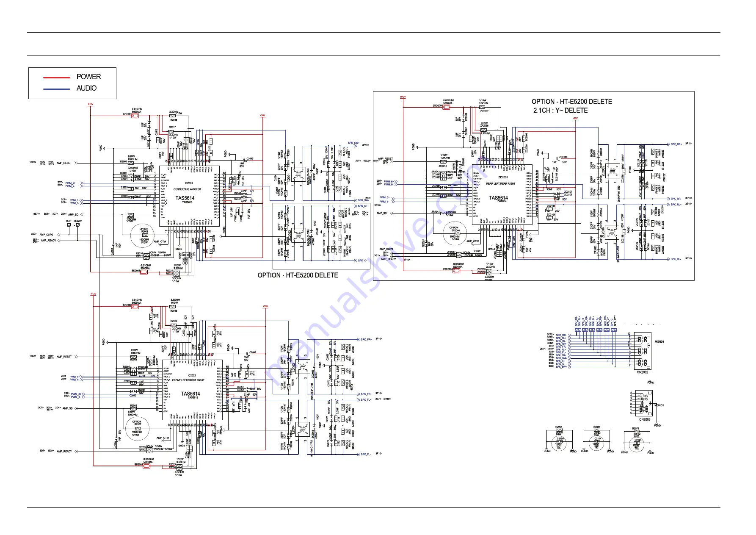
Task: Click OPTION R2007 circled note
Action: (137, 428)
